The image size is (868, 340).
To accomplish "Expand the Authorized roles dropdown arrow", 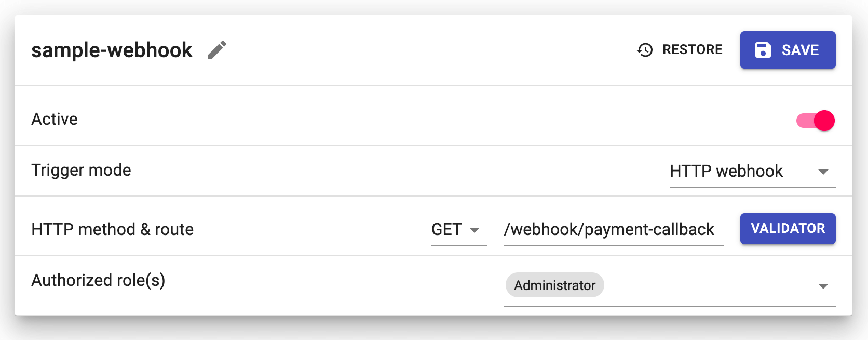I will 823,286.
